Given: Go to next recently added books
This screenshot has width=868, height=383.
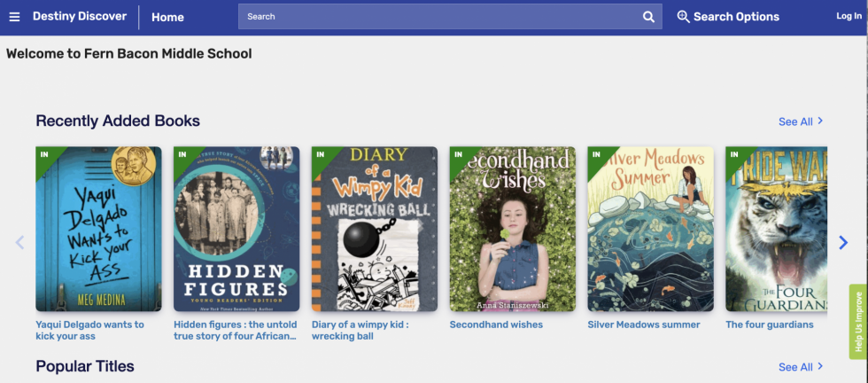Looking at the screenshot, I should click(843, 242).
